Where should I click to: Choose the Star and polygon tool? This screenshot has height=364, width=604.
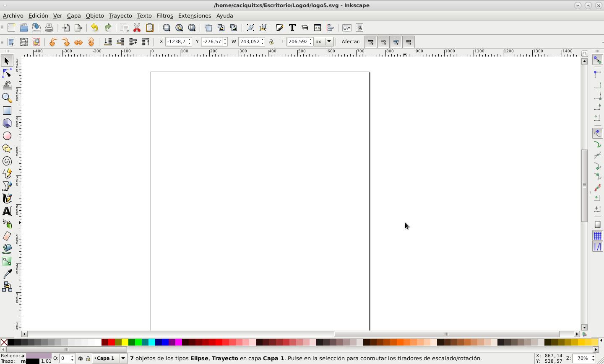(7, 148)
